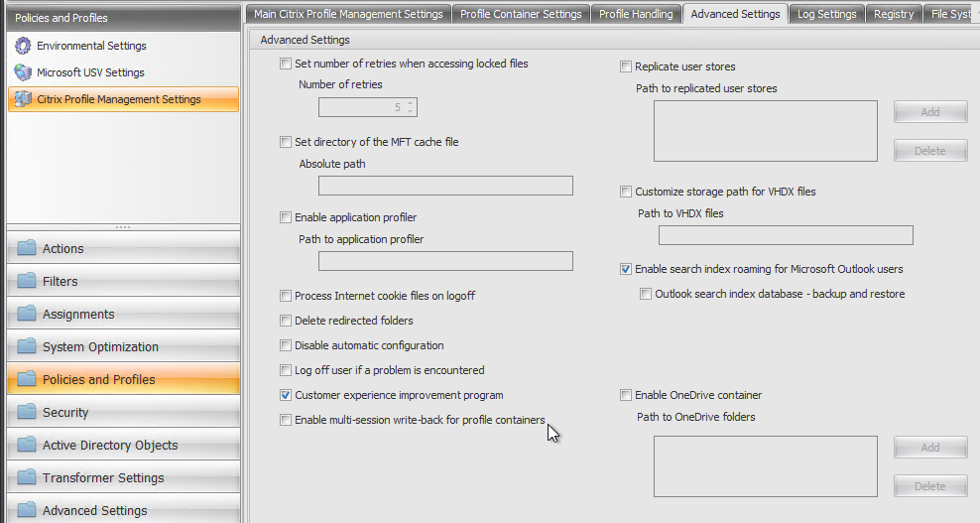Click the Security folder icon

pyautogui.click(x=27, y=412)
